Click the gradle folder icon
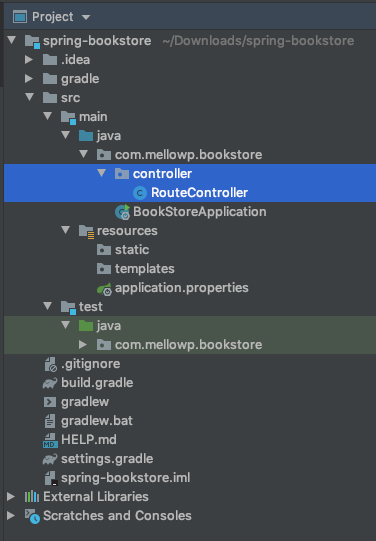The image size is (376, 541). click(50, 79)
